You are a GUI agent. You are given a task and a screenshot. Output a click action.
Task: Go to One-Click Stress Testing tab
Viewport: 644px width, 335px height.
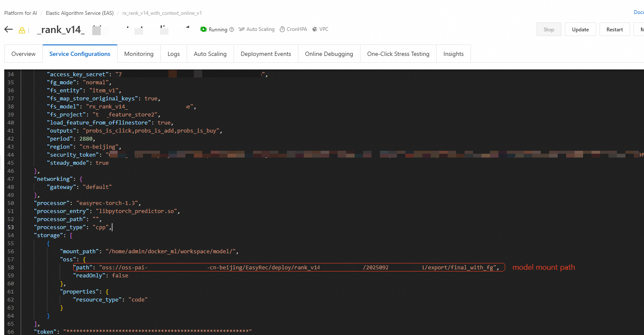398,54
